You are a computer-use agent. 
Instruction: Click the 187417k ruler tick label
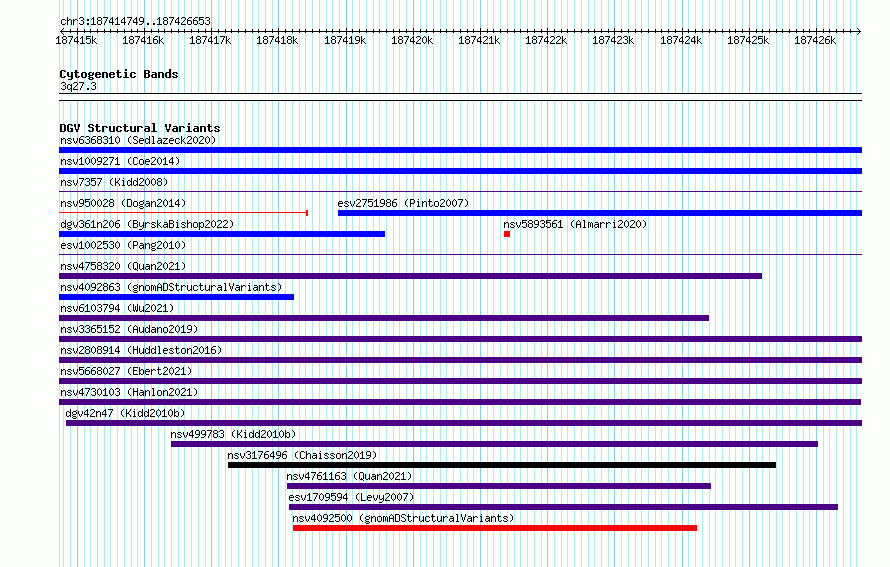click(210, 40)
